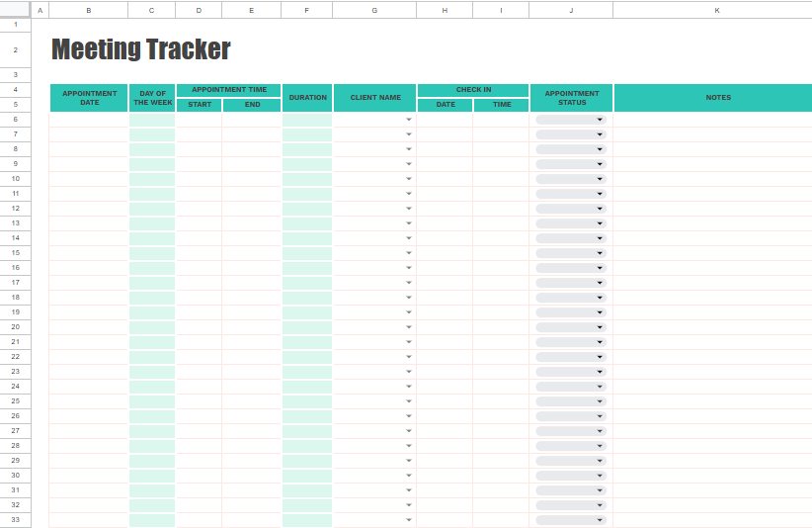Select column J header
The image size is (812, 528).
[571, 10]
